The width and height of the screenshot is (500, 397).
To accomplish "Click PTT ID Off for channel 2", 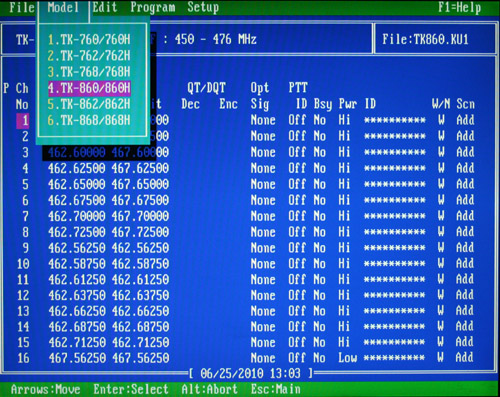I will (x=297, y=136).
